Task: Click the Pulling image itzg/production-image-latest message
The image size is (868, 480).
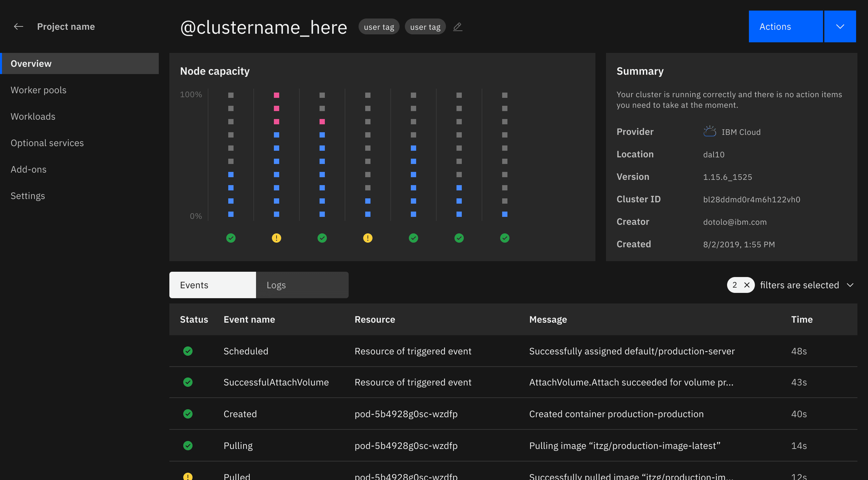Action: (625, 445)
